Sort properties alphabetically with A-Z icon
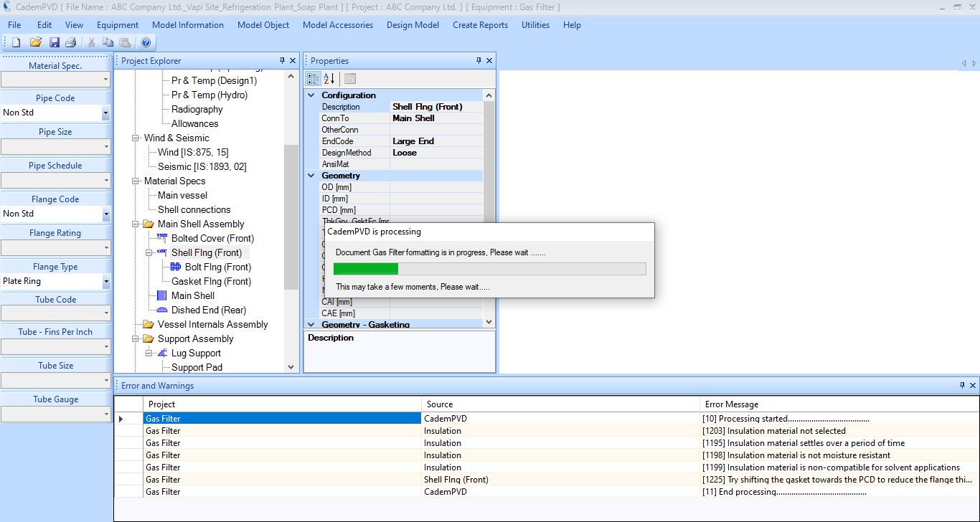The height and width of the screenshot is (522, 980). pyautogui.click(x=329, y=79)
